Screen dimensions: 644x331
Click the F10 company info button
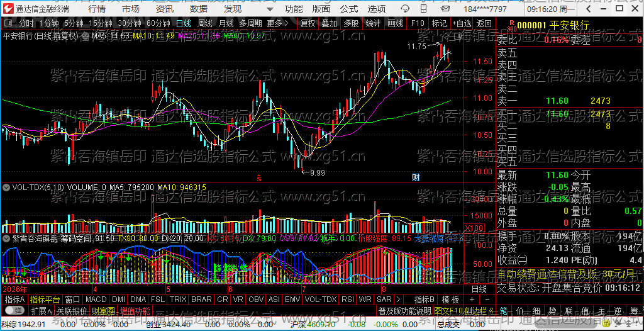point(418,23)
